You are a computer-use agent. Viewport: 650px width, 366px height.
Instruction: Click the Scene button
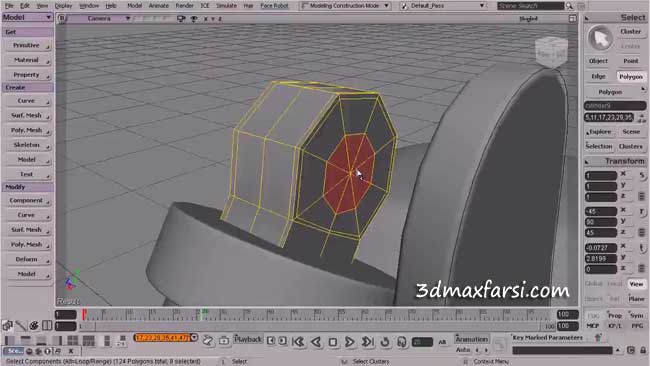[x=631, y=131]
